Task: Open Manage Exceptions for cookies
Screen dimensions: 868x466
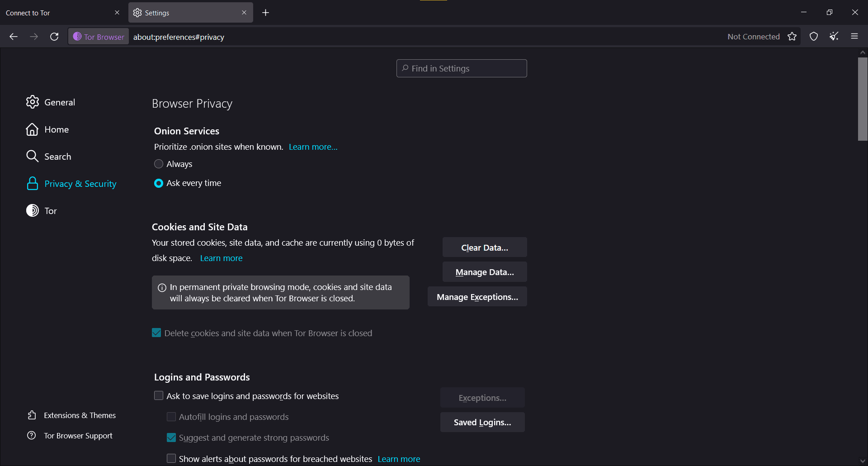Action: click(477, 297)
